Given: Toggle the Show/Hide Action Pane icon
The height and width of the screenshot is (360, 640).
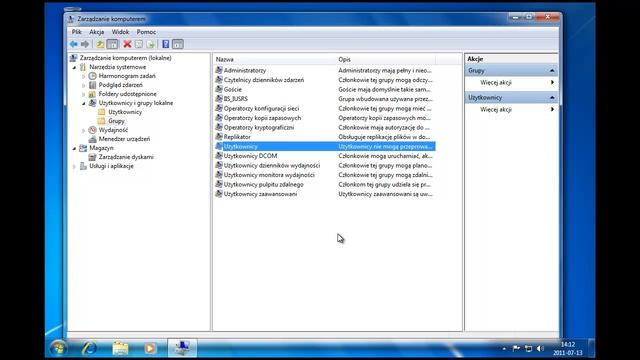Looking at the screenshot, I should click(x=178, y=44).
